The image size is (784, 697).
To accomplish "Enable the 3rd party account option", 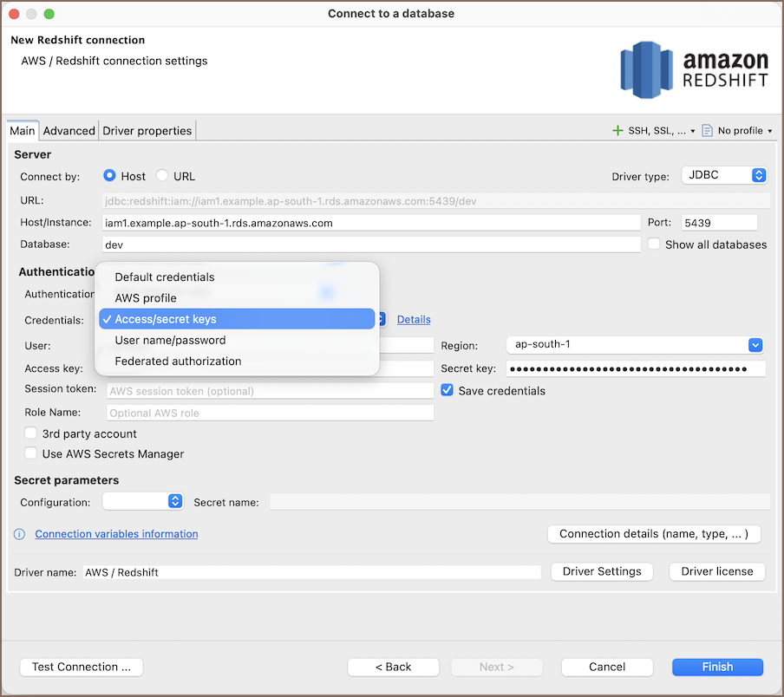I will pos(31,433).
